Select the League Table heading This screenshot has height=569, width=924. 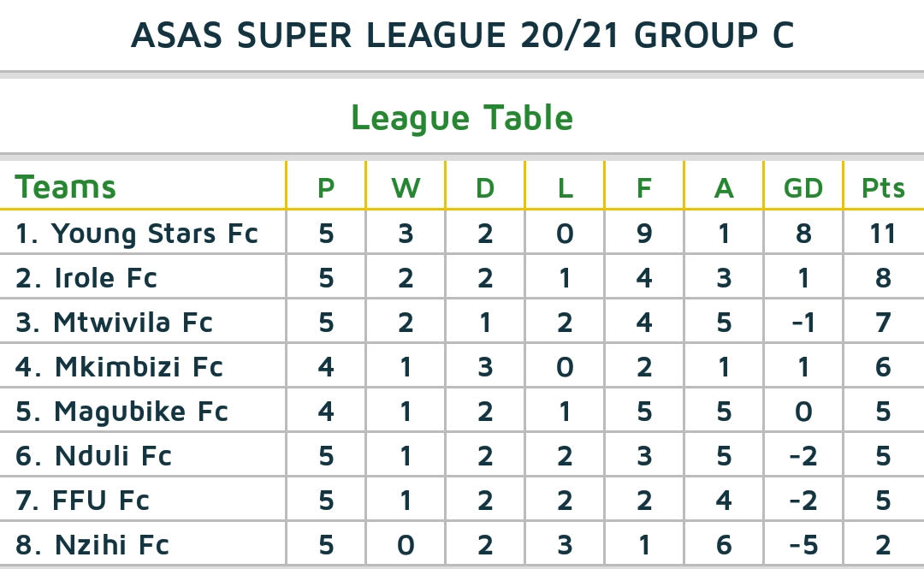462,118
